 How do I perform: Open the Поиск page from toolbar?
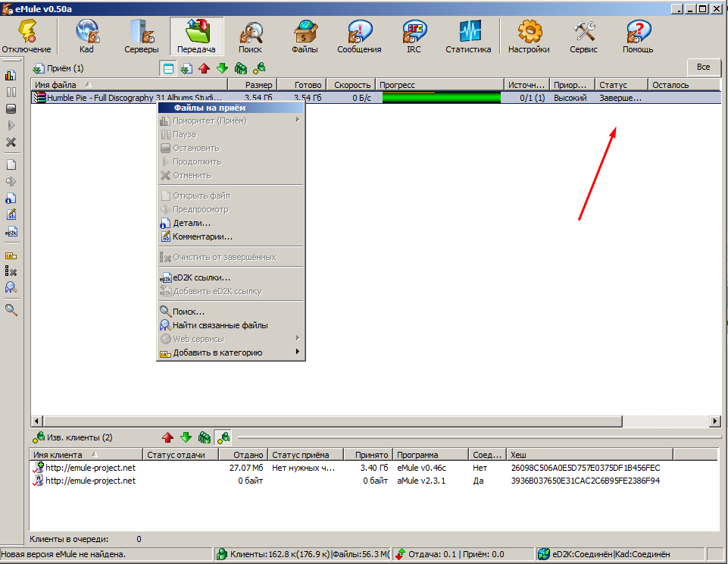(x=250, y=36)
